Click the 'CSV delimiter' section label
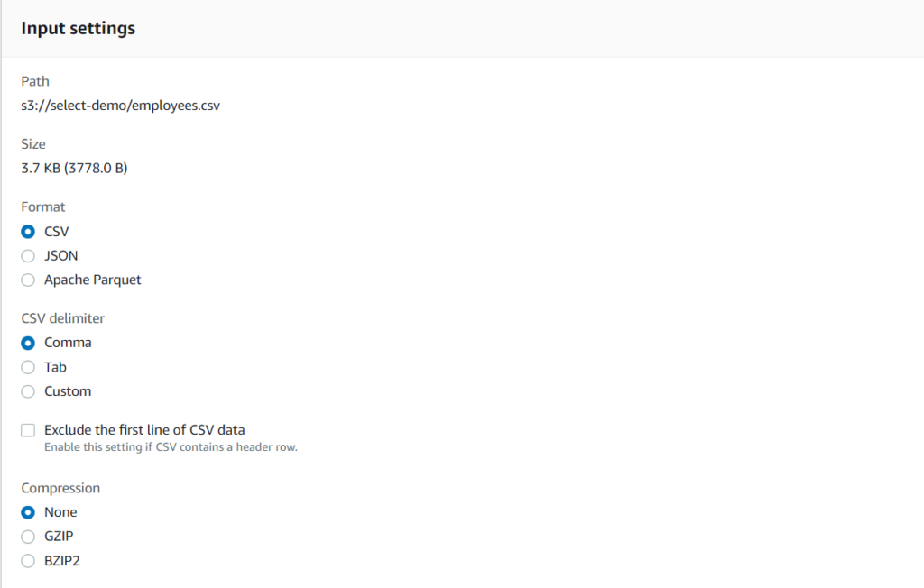 coord(63,318)
